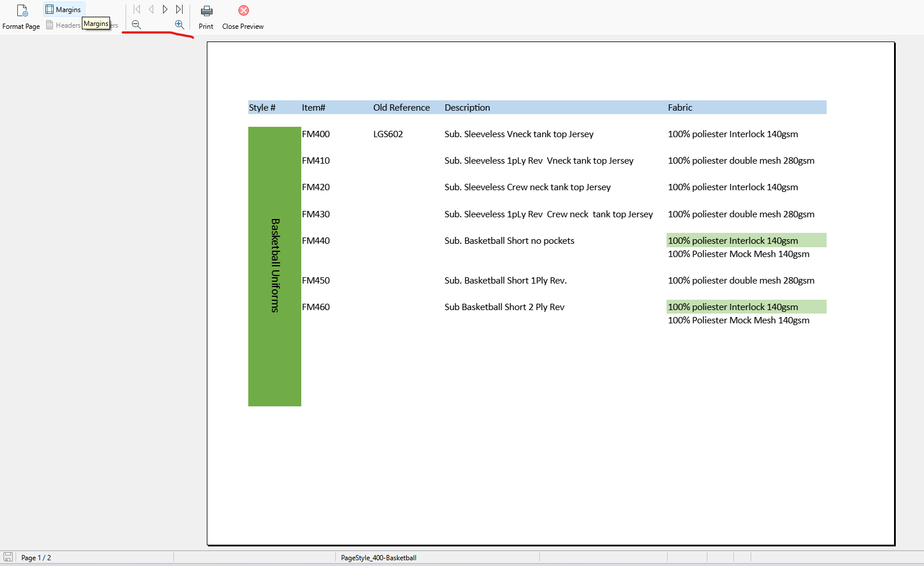Go to the previous page
The height and width of the screenshot is (566, 924).
click(151, 9)
